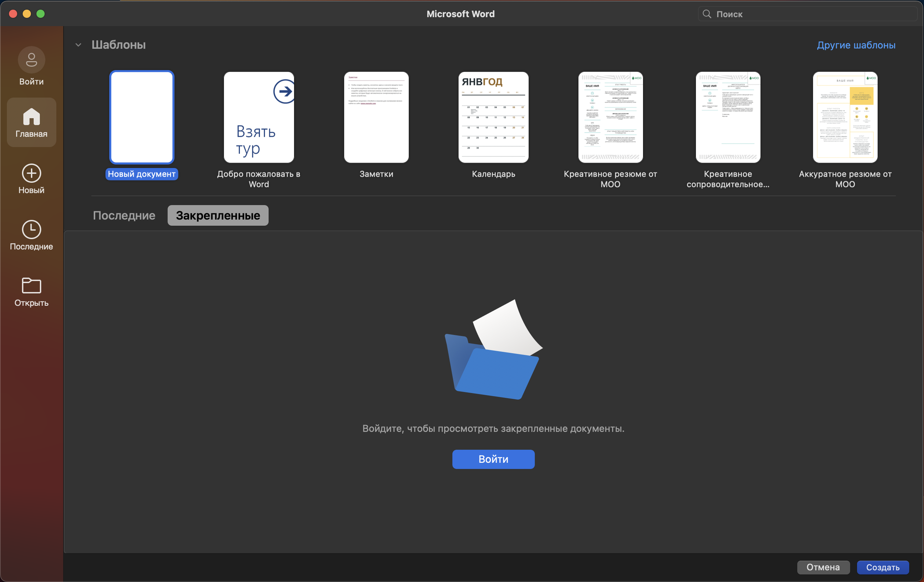Click the search magnifier icon
Image resolution: width=924 pixels, height=582 pixels.
pyautogui.click(x=707, y=14)
